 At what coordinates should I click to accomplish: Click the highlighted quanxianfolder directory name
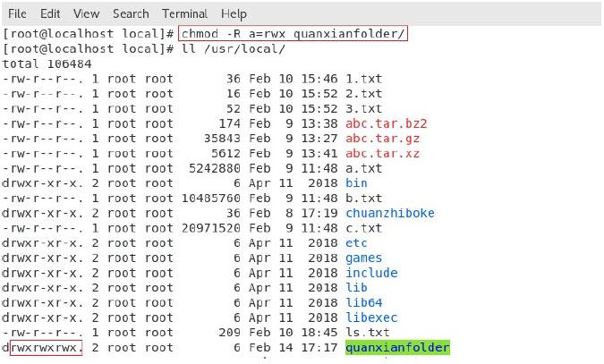click(x=397, y=347)
